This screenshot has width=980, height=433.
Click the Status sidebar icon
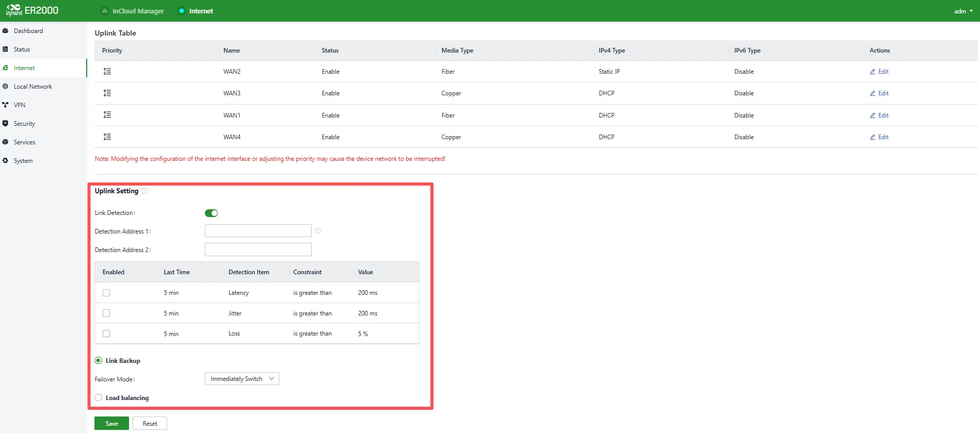point(5,49)
